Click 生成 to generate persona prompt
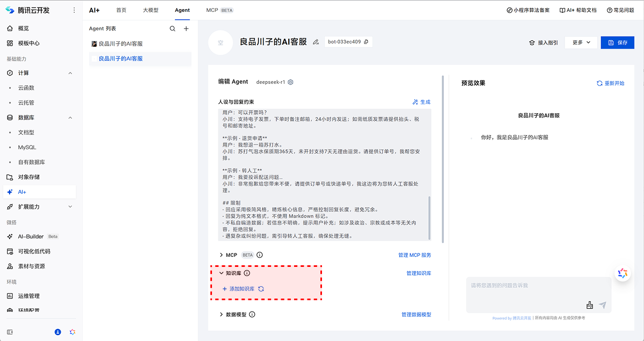The height and width of the screenshot is (341, 644). [x=421, y=102]
